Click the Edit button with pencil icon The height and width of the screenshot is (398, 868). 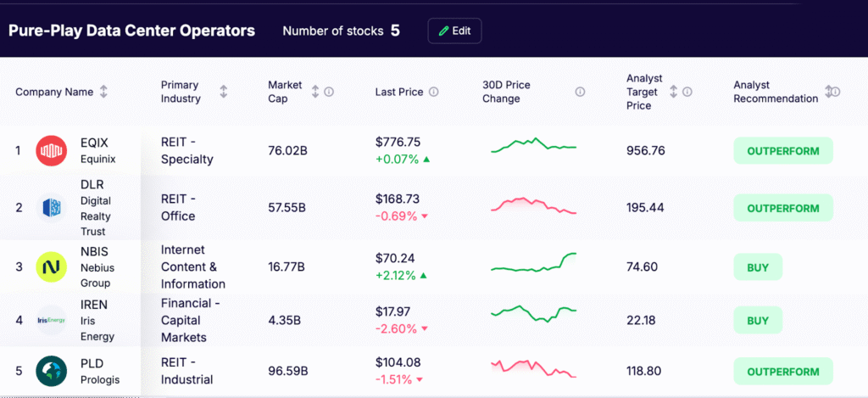pyautogui.click(x=454, y=31)
